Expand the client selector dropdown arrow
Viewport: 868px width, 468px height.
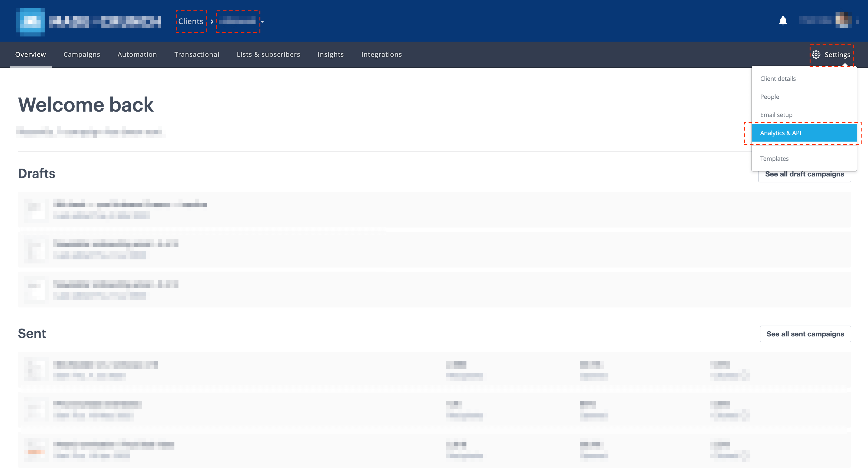coord(263,22)
